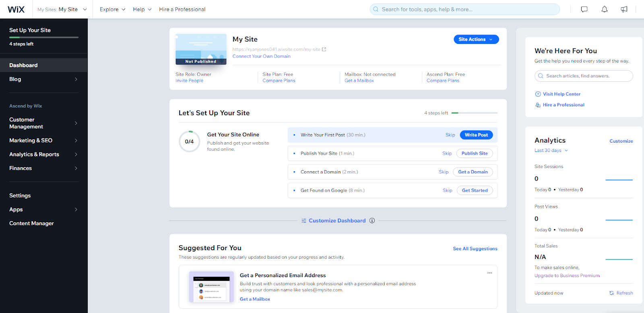Click Hire a Professional in top bar
This screenshot has height=313, width=644.
pos(182,9)
